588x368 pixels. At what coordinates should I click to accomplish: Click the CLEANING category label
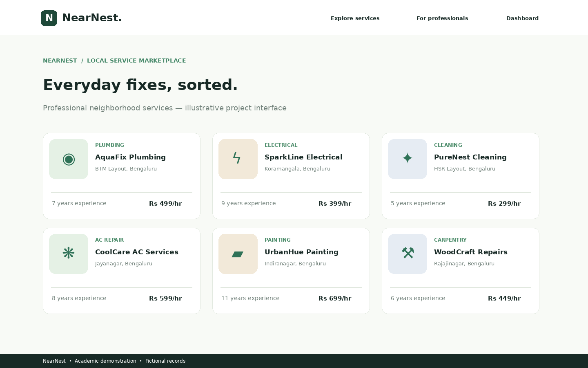tap(448, 145)
